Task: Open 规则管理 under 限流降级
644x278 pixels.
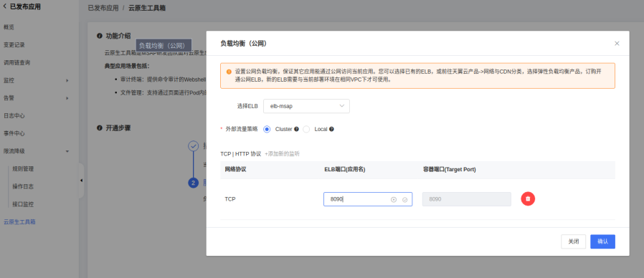Action: pyautogui.click(x=23, y=169)
